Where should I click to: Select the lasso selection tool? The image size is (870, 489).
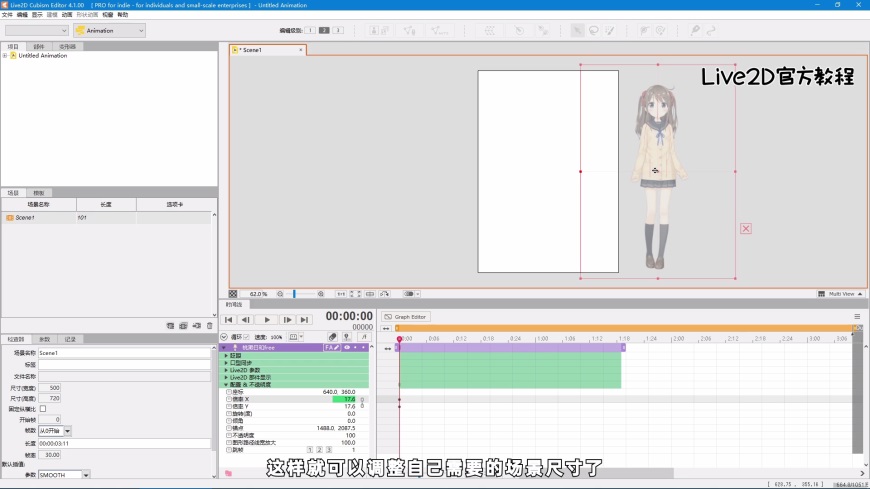[594, 31]
